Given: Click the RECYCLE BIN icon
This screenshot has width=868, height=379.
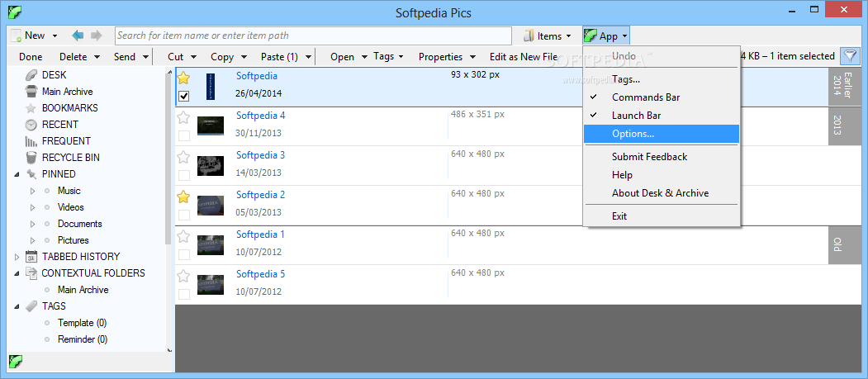Looking at the screenshot, I should [32, 158].
